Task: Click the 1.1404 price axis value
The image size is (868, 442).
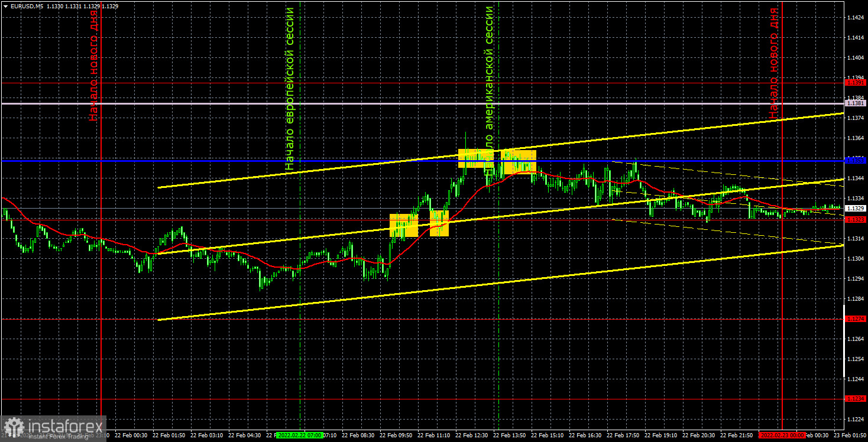Action: [856, 58]
